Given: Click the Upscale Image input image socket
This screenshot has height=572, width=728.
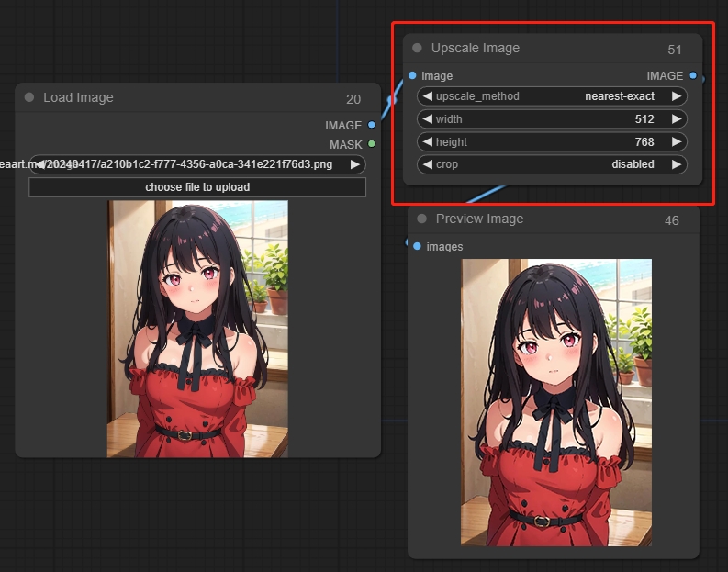Looking at the screenshot, I should pos(412,75).
